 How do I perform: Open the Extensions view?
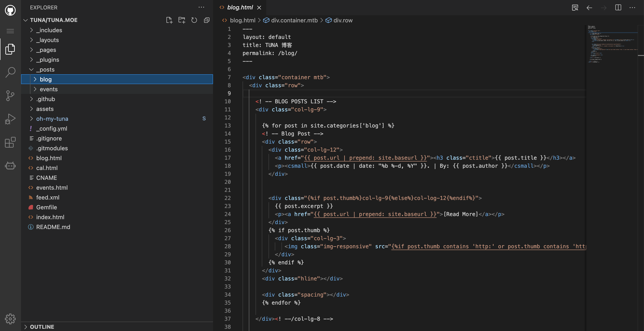pyautogui.click(x=10, y=142)
